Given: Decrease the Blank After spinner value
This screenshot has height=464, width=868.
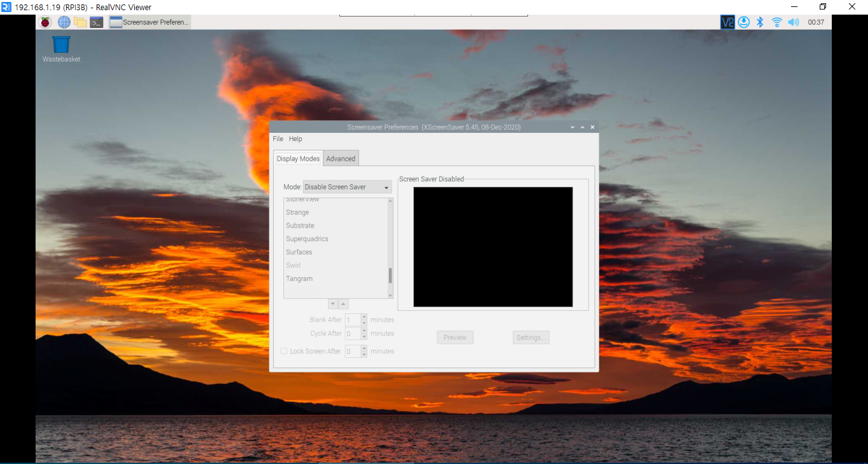Looking at the screenshot, I should click(x=364, y=323).
